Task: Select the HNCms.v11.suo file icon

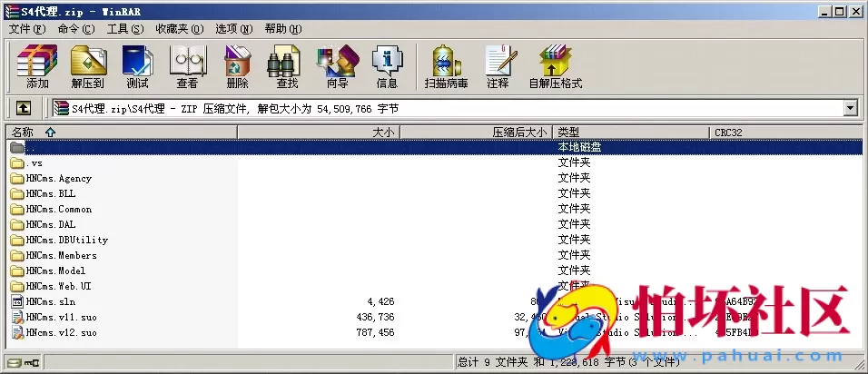Action: [17, 317]
